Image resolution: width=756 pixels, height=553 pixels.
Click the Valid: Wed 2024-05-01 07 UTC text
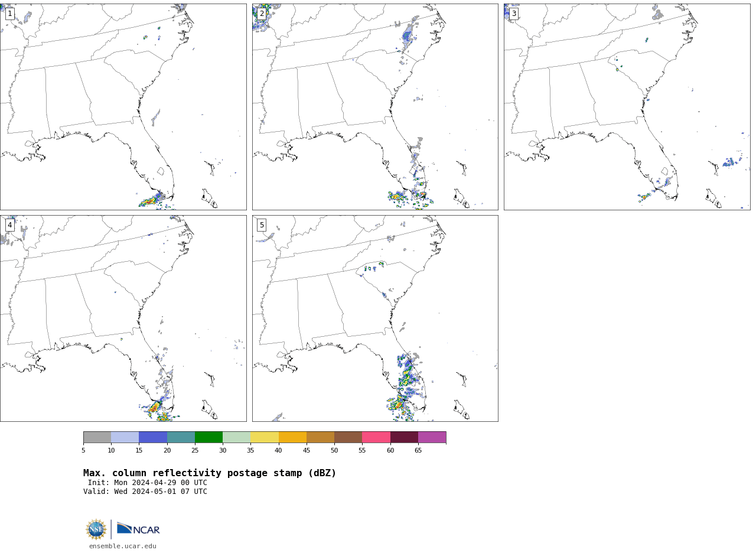pos(145,492)
